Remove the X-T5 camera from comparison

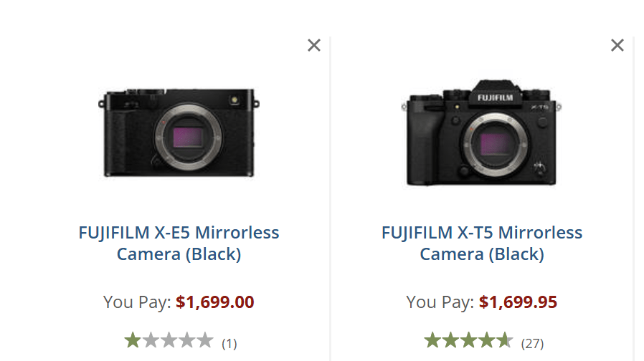point(617,45)
